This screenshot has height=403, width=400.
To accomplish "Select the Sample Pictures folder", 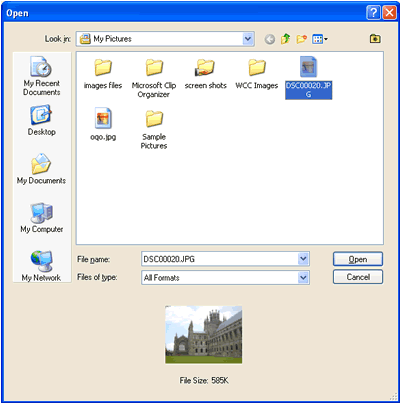I will pos(154,130).
